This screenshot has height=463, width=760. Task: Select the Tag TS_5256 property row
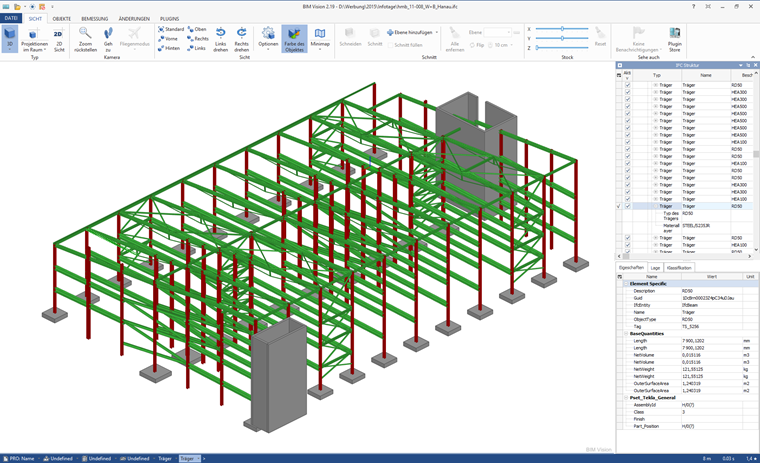(x=688, y=327)
